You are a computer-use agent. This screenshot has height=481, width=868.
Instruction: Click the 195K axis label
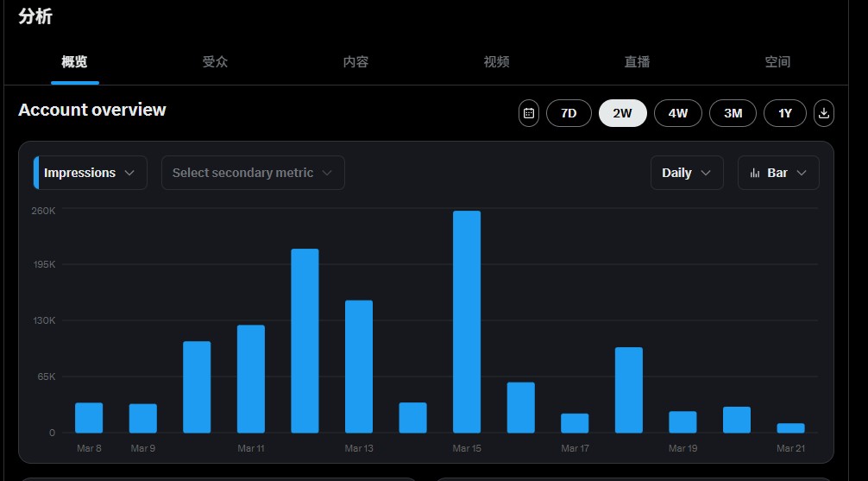[x=44, y=264]
